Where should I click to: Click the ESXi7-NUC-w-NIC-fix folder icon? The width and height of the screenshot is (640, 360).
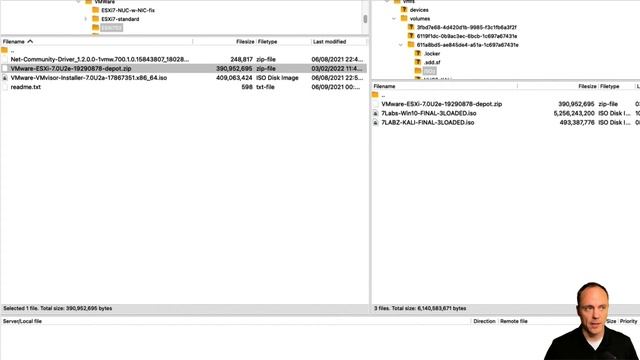click(96, 10)
